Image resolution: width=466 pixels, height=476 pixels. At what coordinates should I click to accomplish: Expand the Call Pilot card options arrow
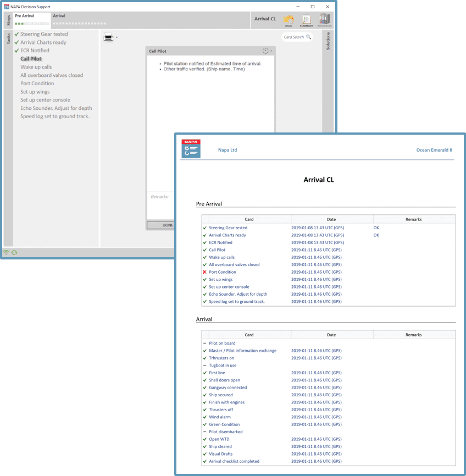(x=271, y=51)
